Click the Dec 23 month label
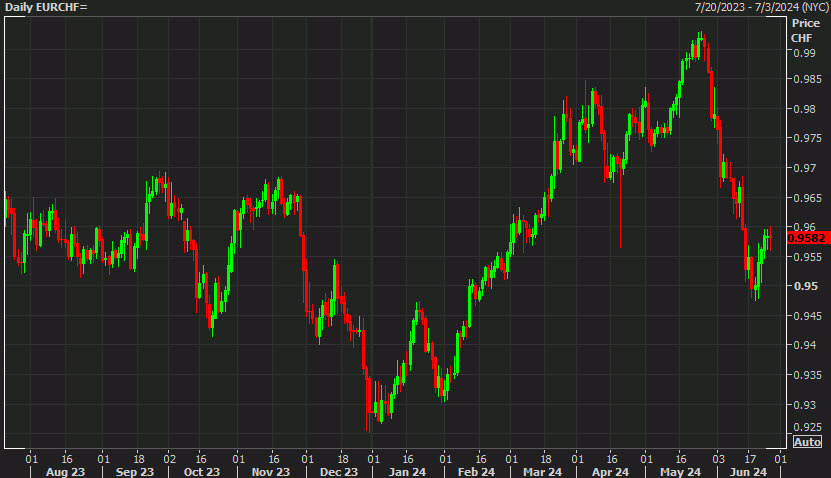The width and height of the screenshot is (831, 478). [x=339, y=472]
